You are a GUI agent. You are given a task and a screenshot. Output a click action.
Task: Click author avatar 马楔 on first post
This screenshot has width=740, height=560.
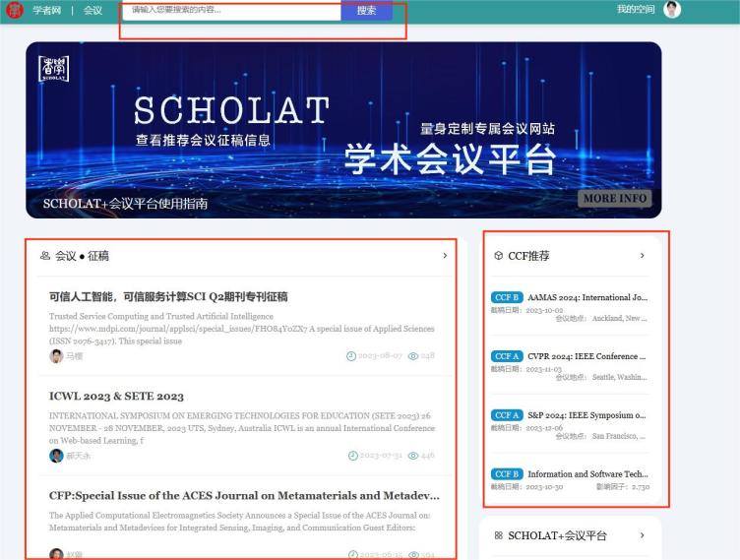56,356
